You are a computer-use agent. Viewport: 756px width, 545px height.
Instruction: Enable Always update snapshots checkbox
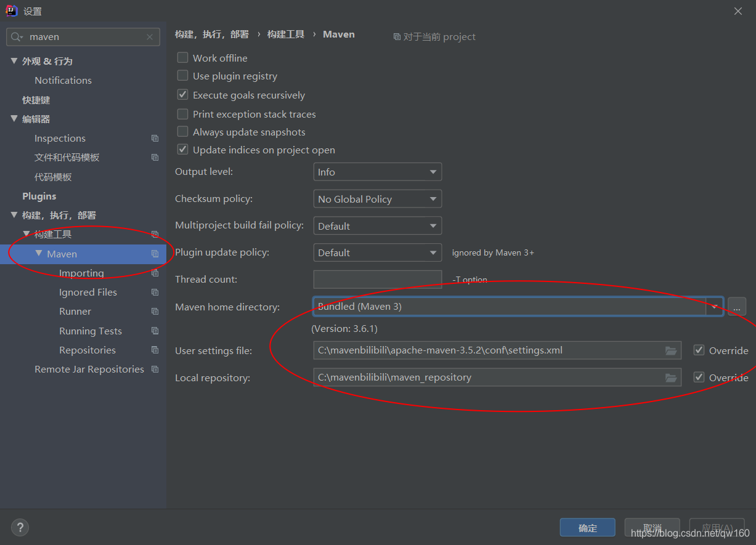point(182,132)
